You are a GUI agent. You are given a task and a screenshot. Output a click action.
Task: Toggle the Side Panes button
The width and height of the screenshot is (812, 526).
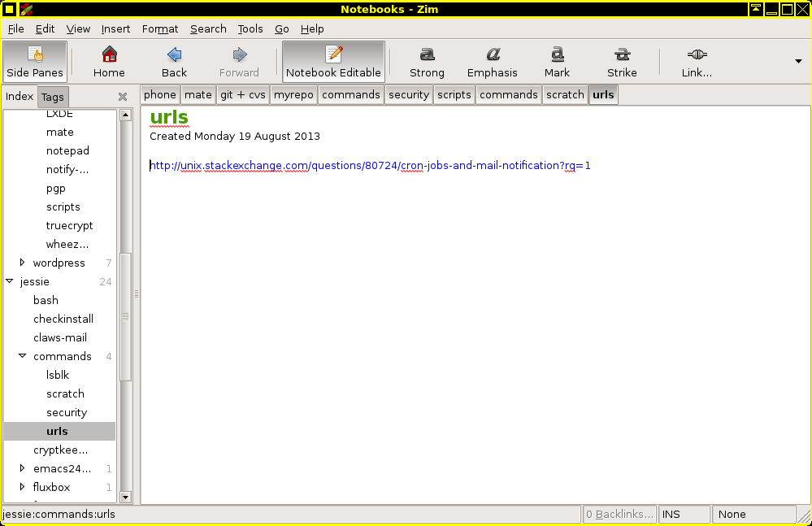[35, 62]
